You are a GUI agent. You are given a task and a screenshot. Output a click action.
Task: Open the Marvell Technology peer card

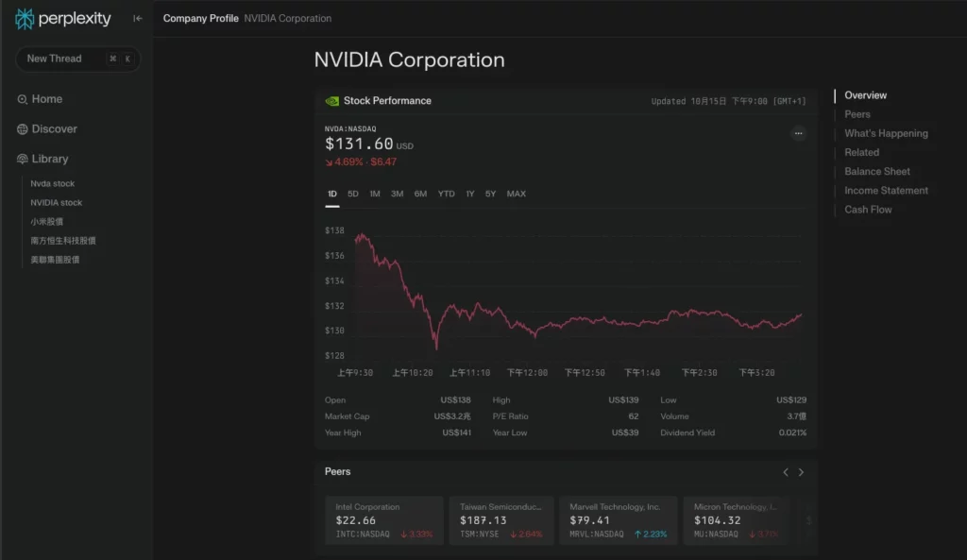618,520
